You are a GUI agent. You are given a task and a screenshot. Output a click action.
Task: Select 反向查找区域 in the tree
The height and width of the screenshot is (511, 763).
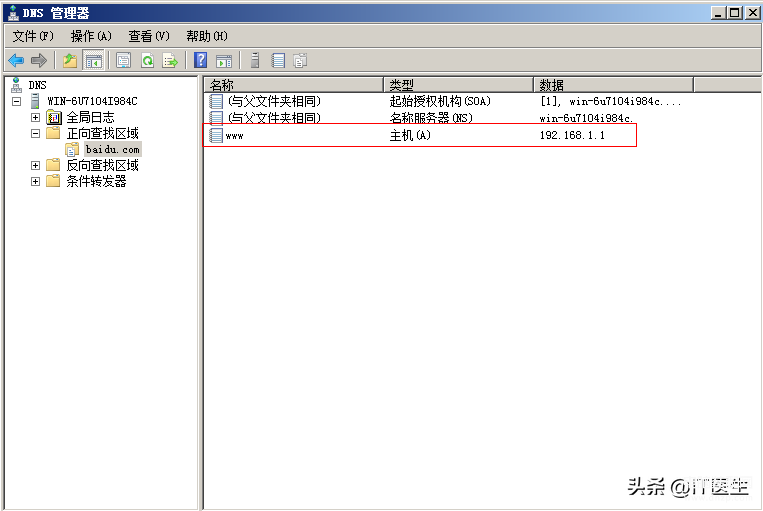[103, 165]
